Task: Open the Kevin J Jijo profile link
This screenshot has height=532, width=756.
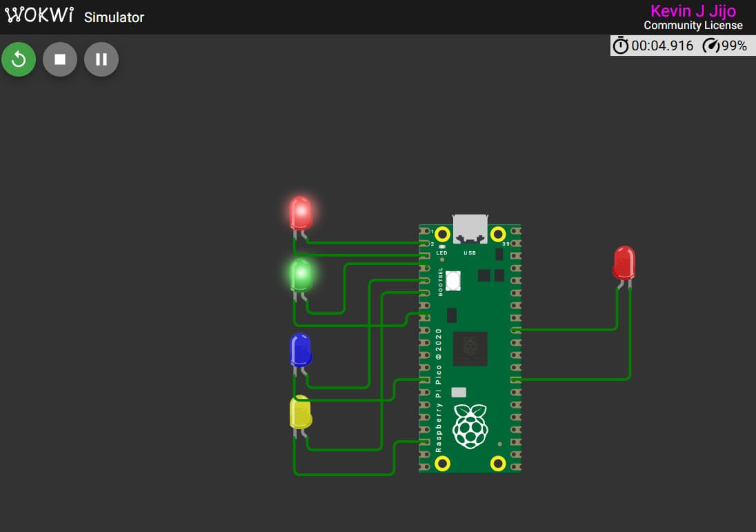Action: tap(693, 10)
